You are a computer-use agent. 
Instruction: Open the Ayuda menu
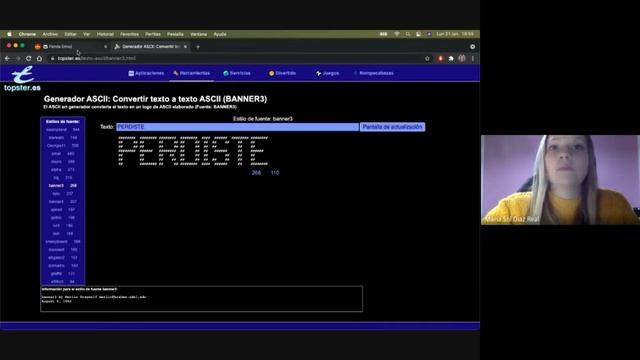point(220,34)
